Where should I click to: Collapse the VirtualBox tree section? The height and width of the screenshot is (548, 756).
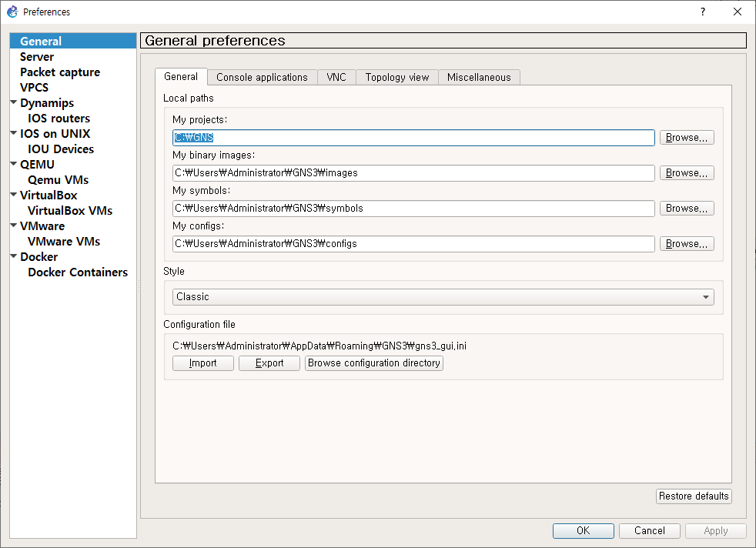pos(14,195)
